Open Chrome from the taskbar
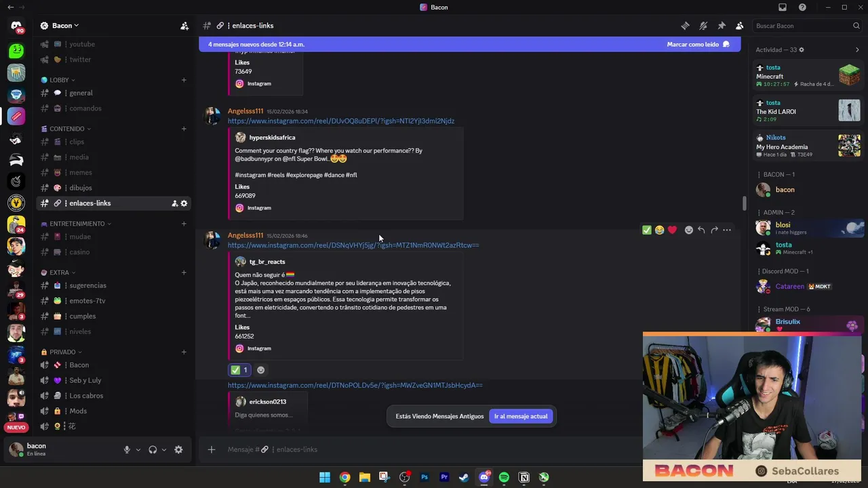868x488 pixels. tap(344, 477)
